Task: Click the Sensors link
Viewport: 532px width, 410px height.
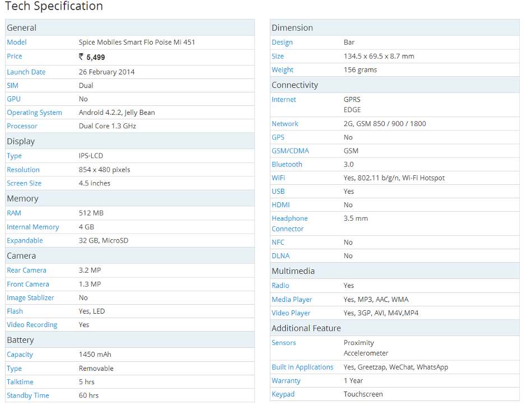Action: pyautogui.click(x=284, y=343)
